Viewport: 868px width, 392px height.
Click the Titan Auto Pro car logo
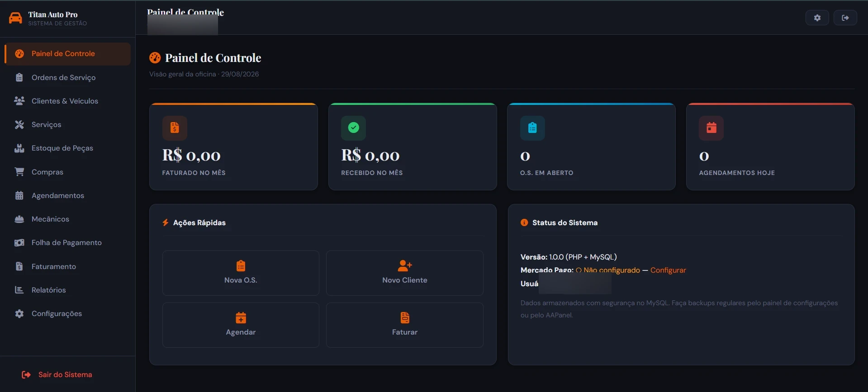tap(15, 18)
